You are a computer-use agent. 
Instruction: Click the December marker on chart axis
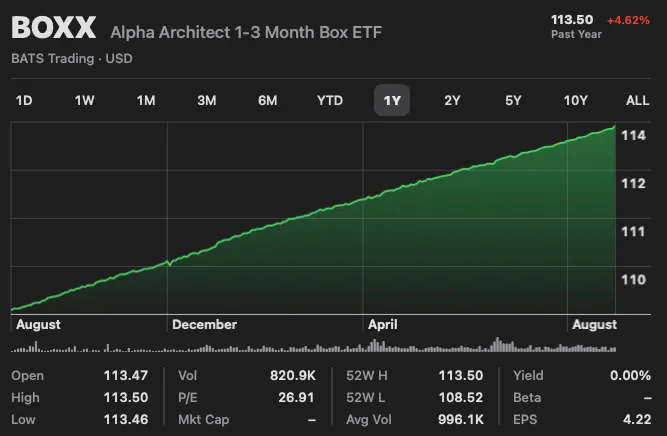pos(204,324)
